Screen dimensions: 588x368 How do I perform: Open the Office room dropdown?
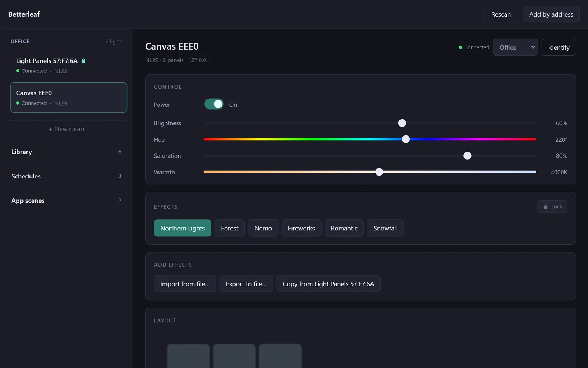point(515,47)
